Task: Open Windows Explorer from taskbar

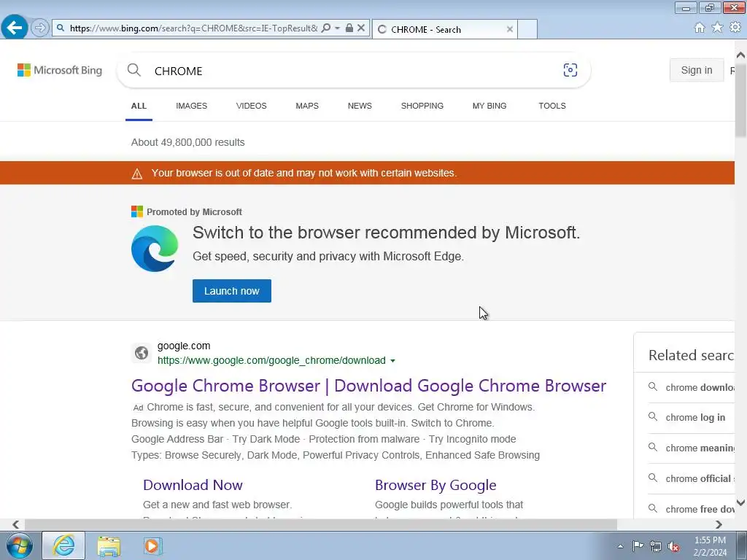Action: (x=109, y=545)
